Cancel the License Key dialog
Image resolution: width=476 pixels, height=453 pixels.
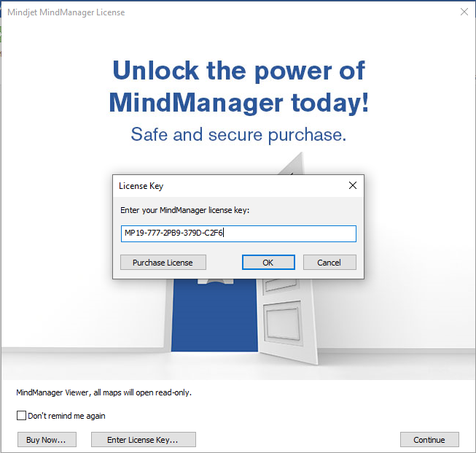tap(329, 262)
